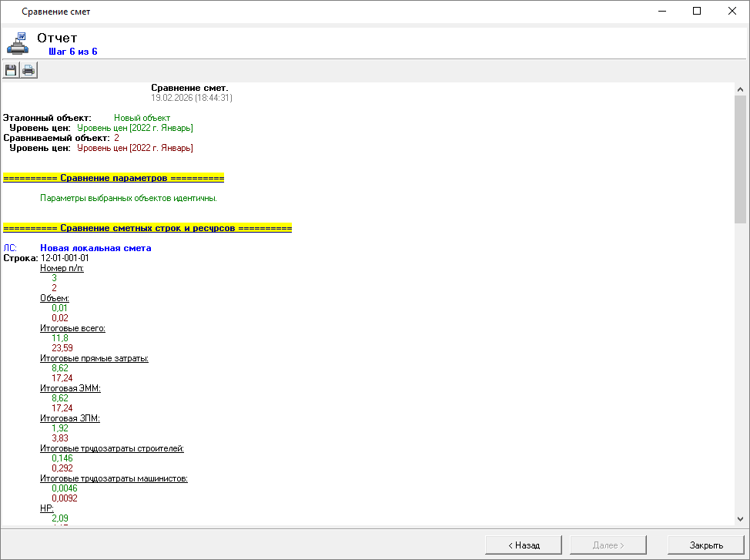Click the disabled Далее button
Image resolution: width=750 pixels, height=560 pixels.
coord(608,545)
